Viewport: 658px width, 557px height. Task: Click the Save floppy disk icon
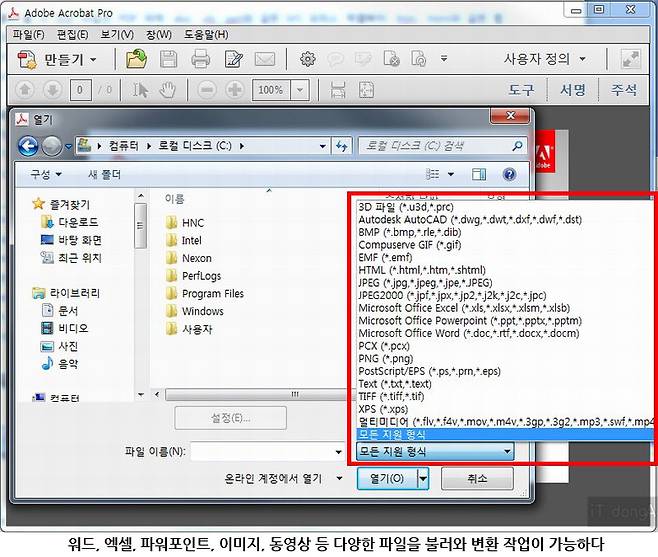click(169, 59)
